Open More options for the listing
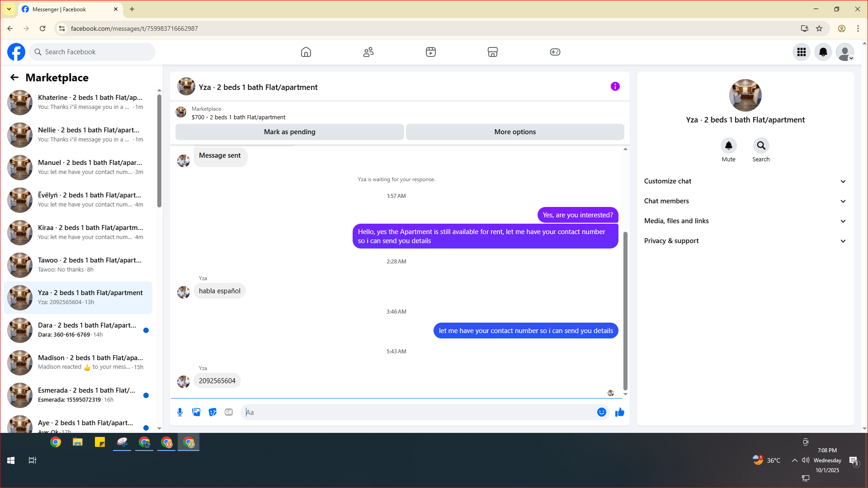Viewport: 868px width, 488px height. pos(515,132)
